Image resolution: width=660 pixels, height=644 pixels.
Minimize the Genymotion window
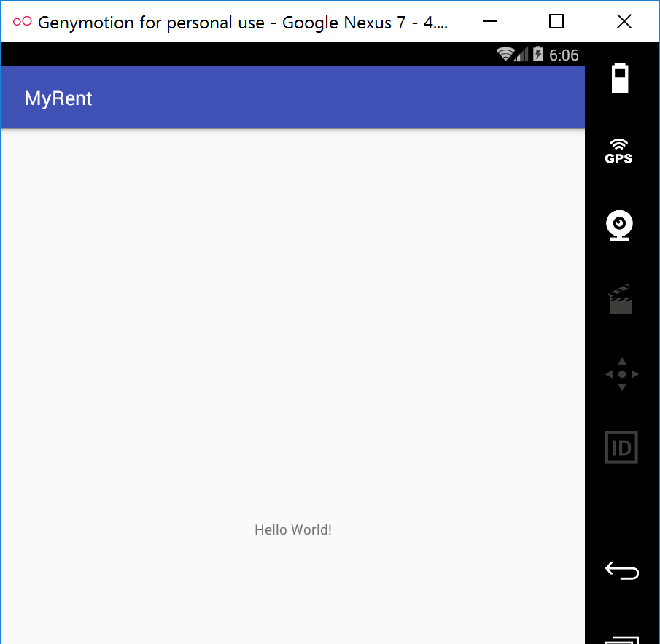pyautogui.click(x=489, y=22)
